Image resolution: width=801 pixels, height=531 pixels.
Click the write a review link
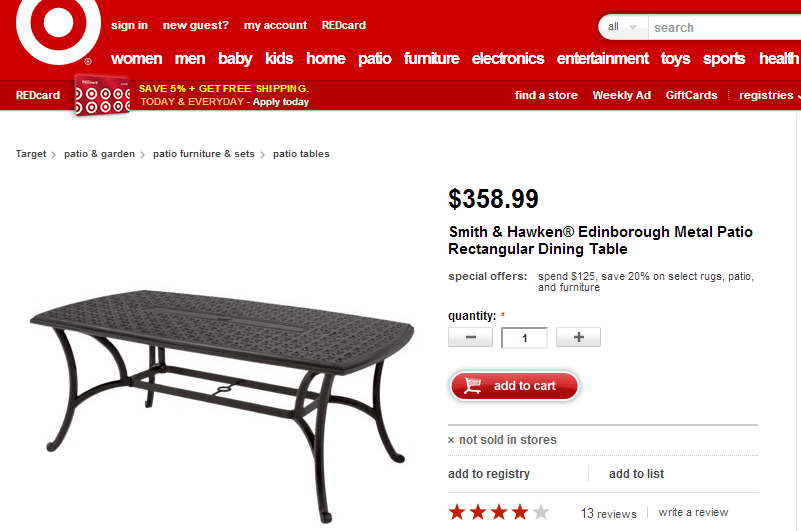(x=693, y=512)
